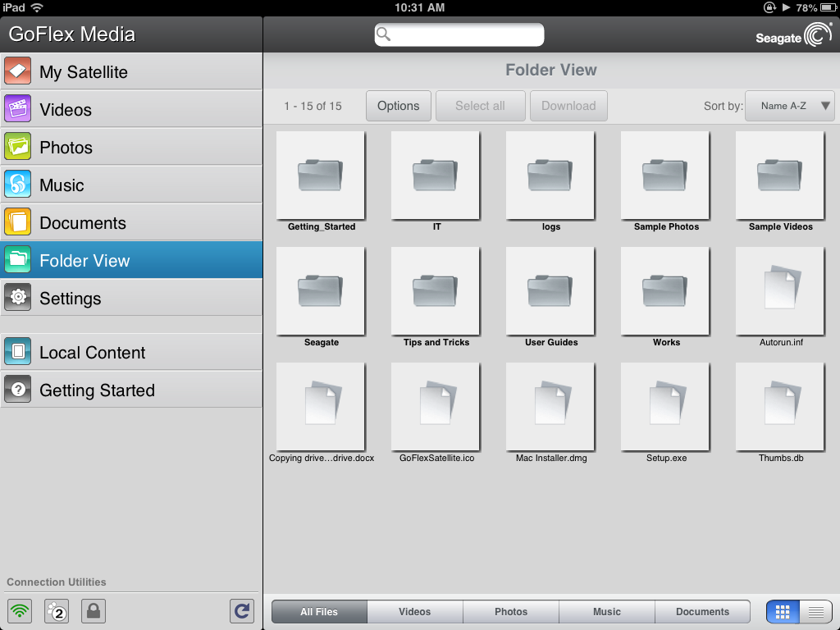This screenshot has width=840, height=630.
Task: Tap the Select all button
Action: (480, 106)
